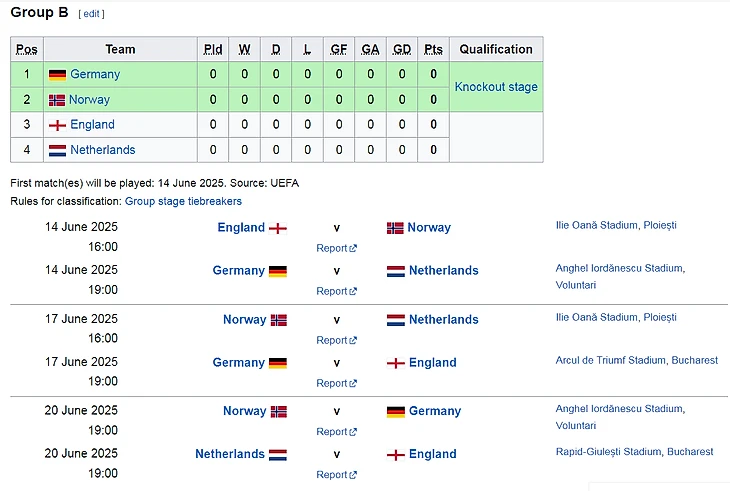The width and height of the screenshot is (730, 491).
Task: Click the England flag in the standings table
Action: (57, 125)
